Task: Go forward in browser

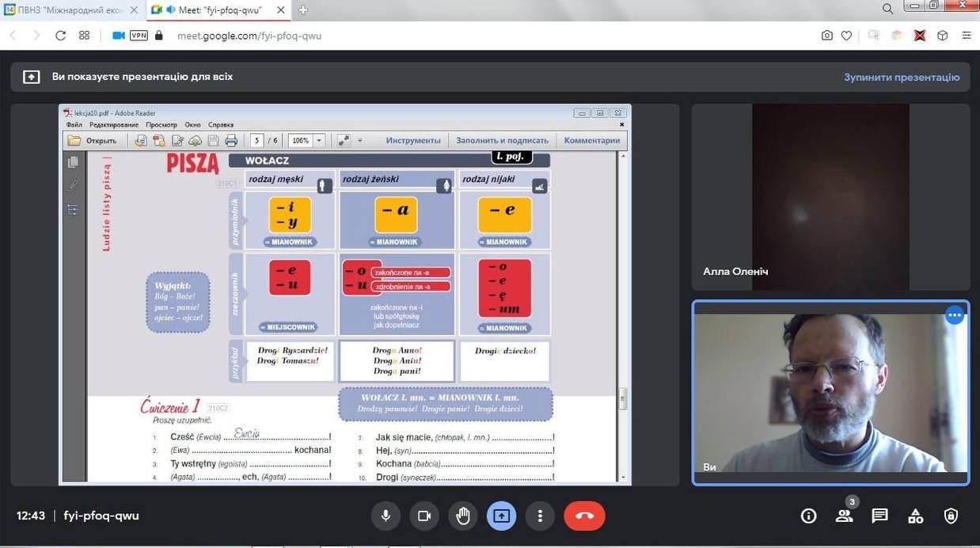Action: coord(36,36)
